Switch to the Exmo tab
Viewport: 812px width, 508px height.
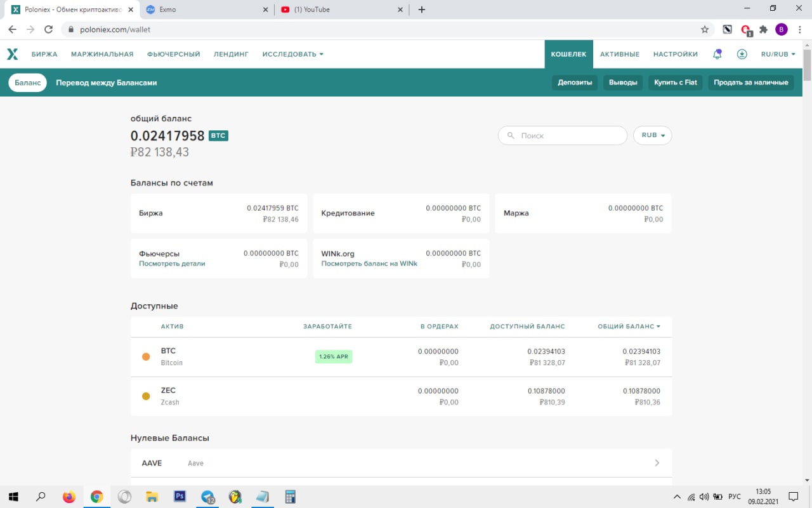pos(207,10)
